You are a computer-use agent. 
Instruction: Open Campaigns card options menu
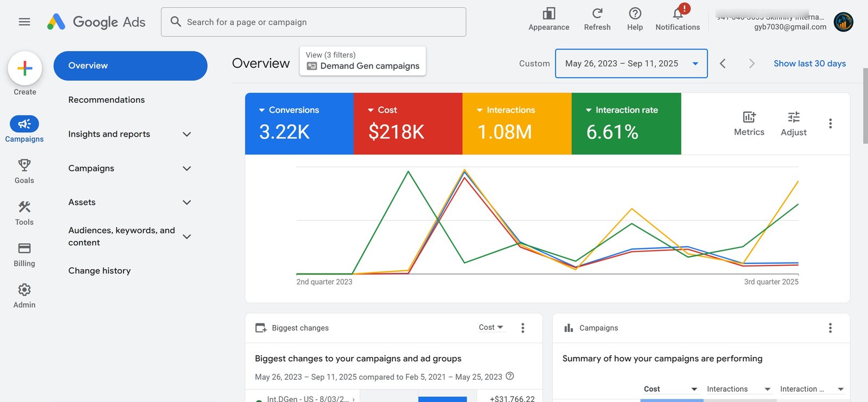click(x=830, y=328)
